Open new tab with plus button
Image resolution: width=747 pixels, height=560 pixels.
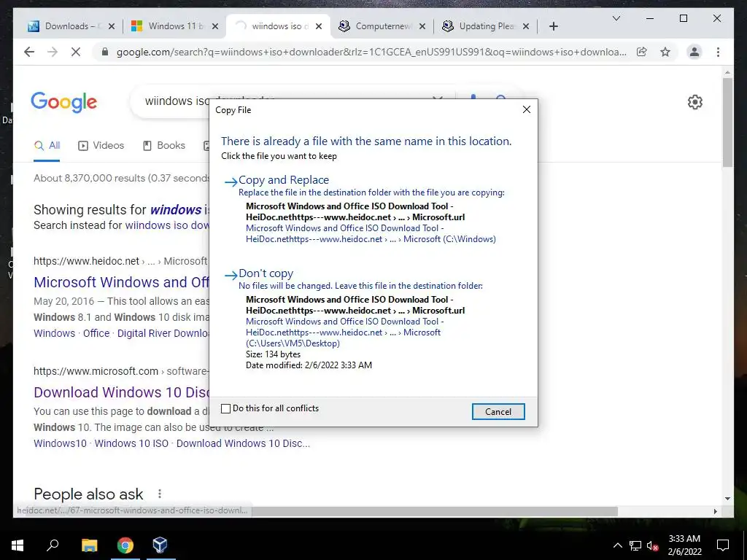(553, 26)
